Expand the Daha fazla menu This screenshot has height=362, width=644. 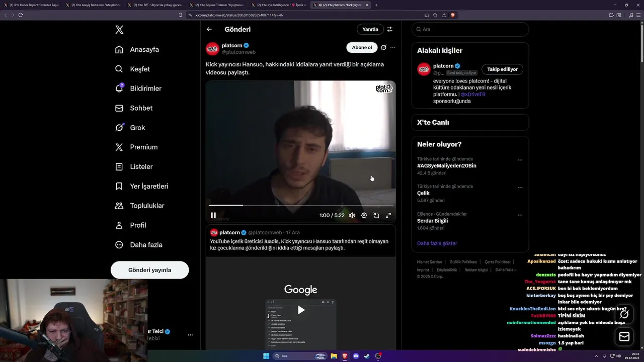(138, 245)
